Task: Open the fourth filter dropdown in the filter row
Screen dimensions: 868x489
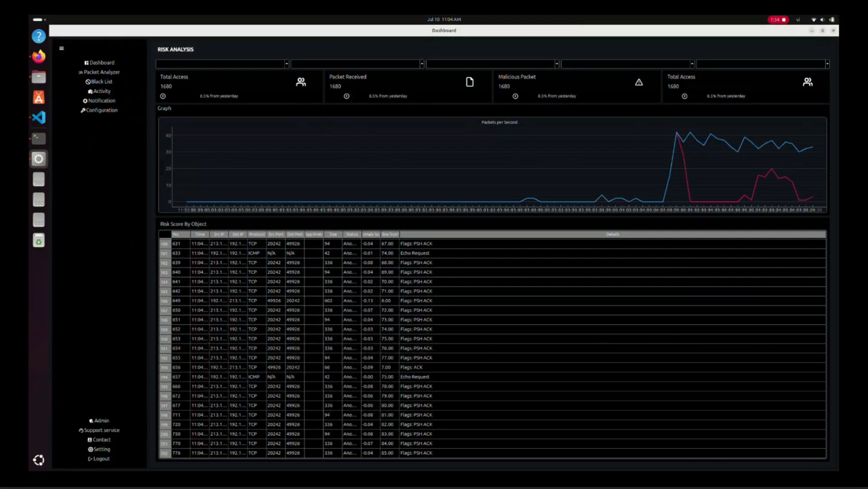Action: tap(628, 64)
